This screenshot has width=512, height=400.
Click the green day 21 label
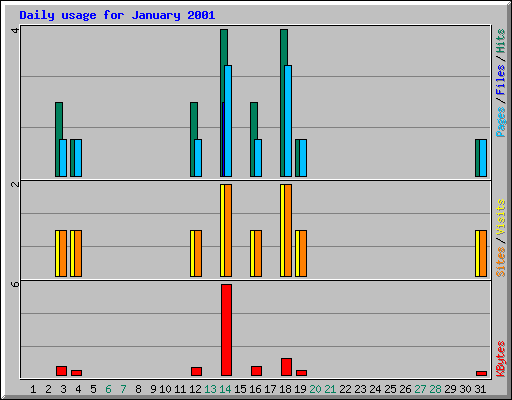point(330,389)
